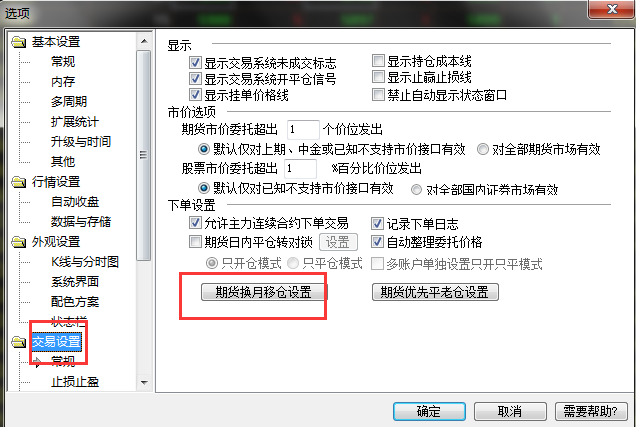Select 对全部期货市场有效 radio button
This screenshot has width=636, height=427.
point(483,149)
